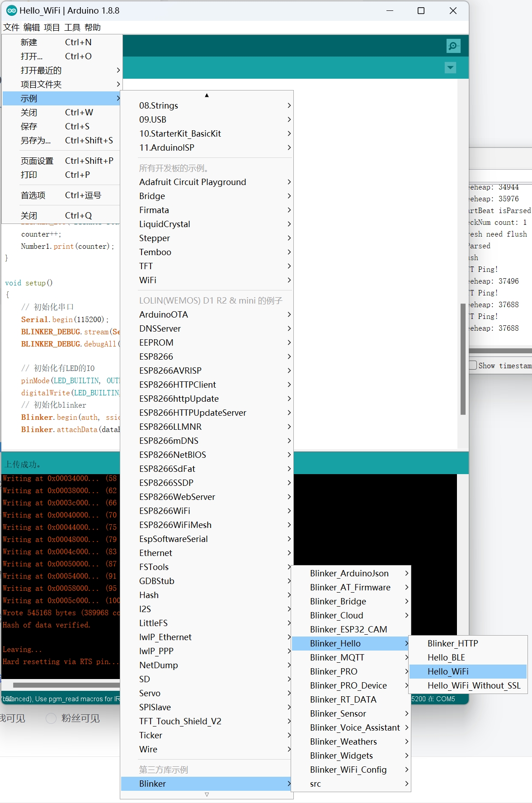Click the code editor vertical scrollbar thumb
This screenshot has height=803, width=532.
[x=463, y=359]
